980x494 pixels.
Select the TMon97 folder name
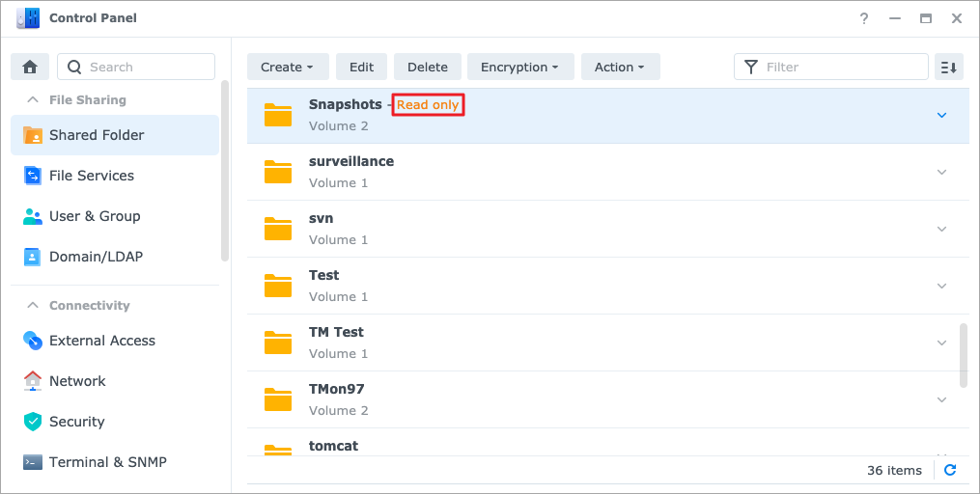click(336, 389)
